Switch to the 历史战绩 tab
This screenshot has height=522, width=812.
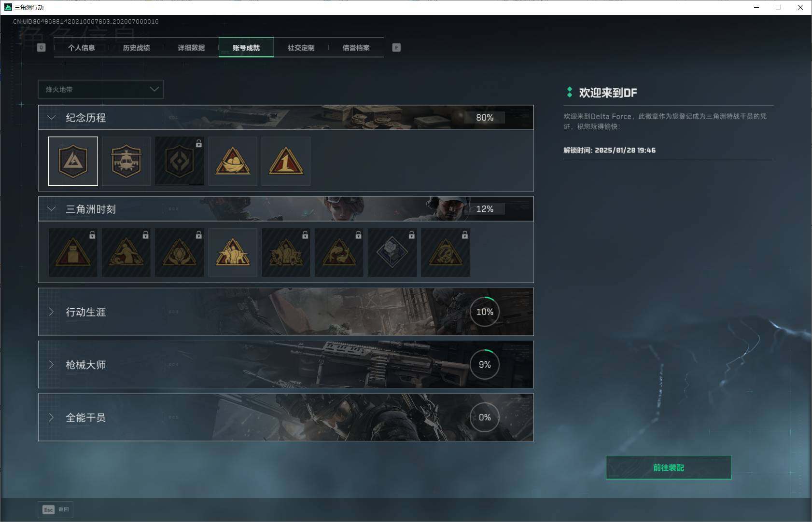point(137,47)
